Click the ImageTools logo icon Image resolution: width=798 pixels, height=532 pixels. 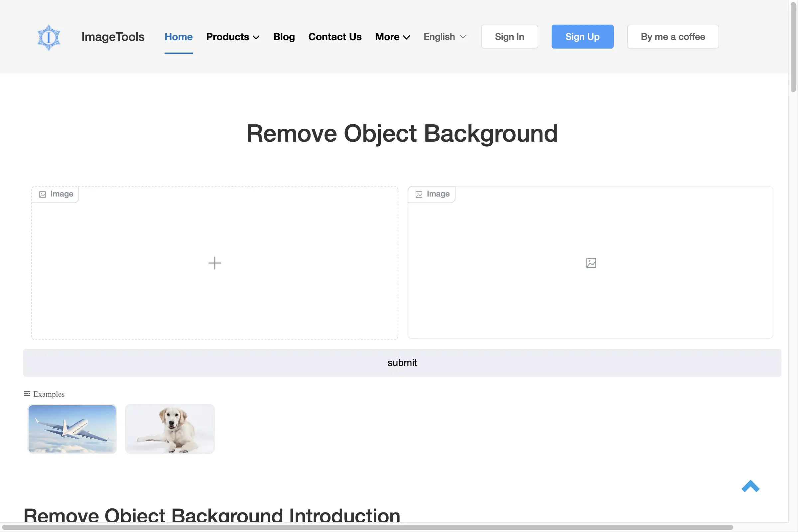pos(49,37)
